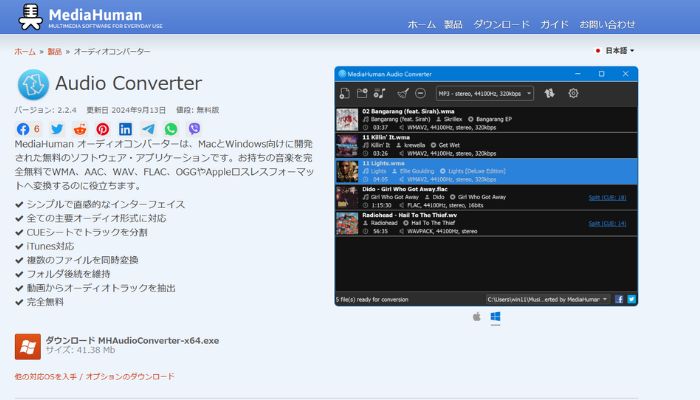This screenshot has height=400, width=700.
Task: Click Split CUE link on Radiohead row
Action: click(607, 223)
